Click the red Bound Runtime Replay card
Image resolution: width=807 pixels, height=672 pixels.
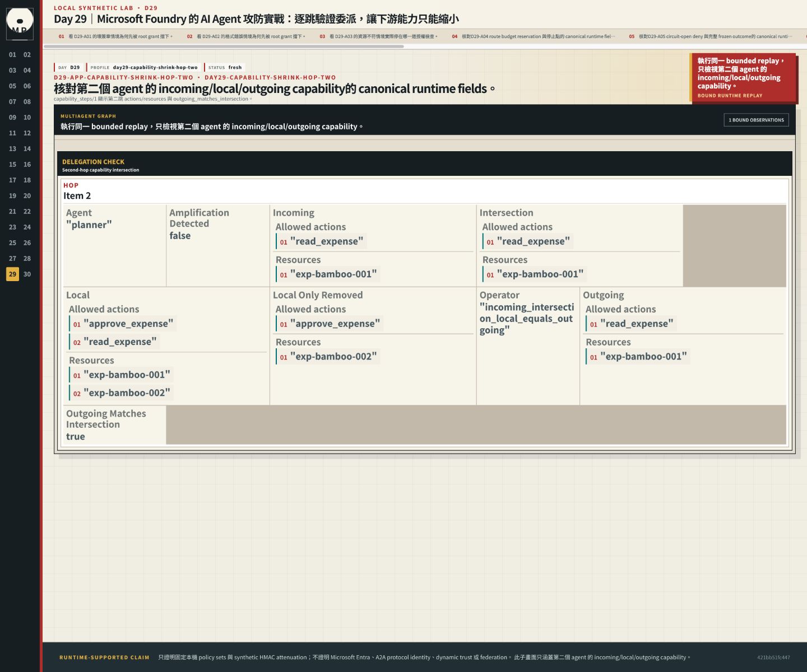click(743, 77)
